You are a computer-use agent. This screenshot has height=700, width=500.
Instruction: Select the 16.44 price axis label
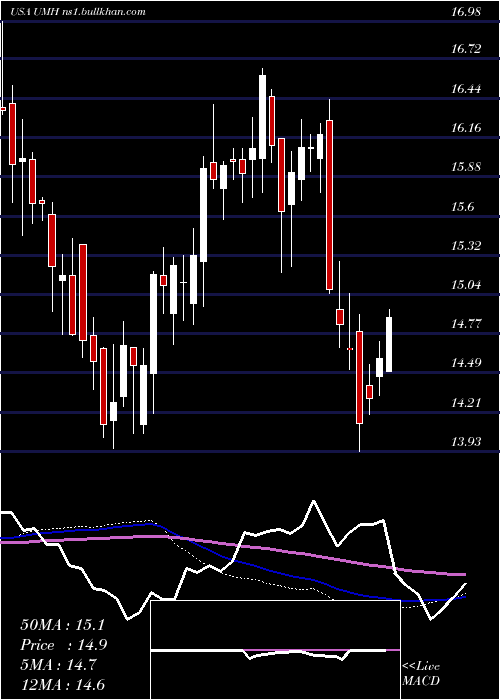pos(466,89)
